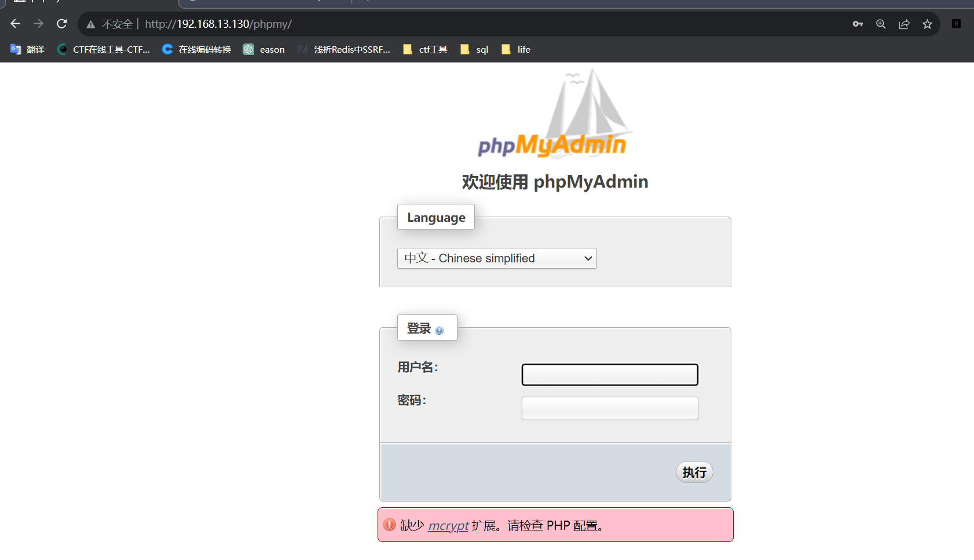Focus the 密码 password field
The height and width of the screenshot is (560, 974).
pyautogui.click(x=610, y=408)
